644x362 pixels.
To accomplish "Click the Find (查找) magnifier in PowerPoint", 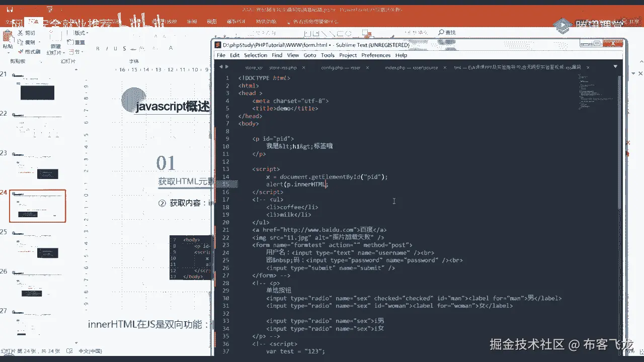I will click(441, 32).
